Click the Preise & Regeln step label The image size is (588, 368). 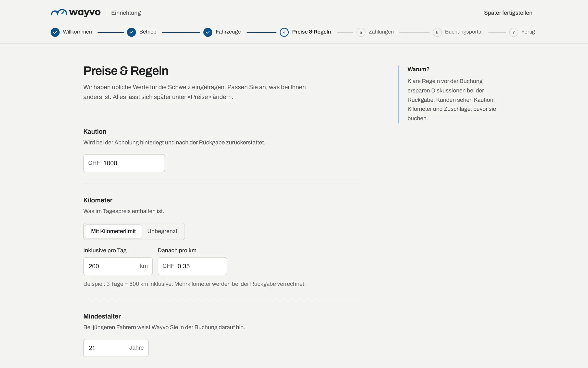(x=311, y=32)
